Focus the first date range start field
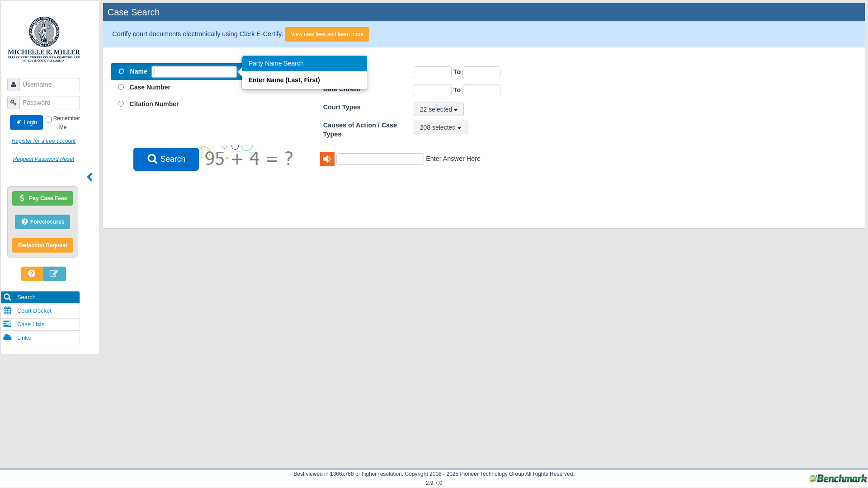The height and width of the screenshot is (488, 868). (433, 72)
